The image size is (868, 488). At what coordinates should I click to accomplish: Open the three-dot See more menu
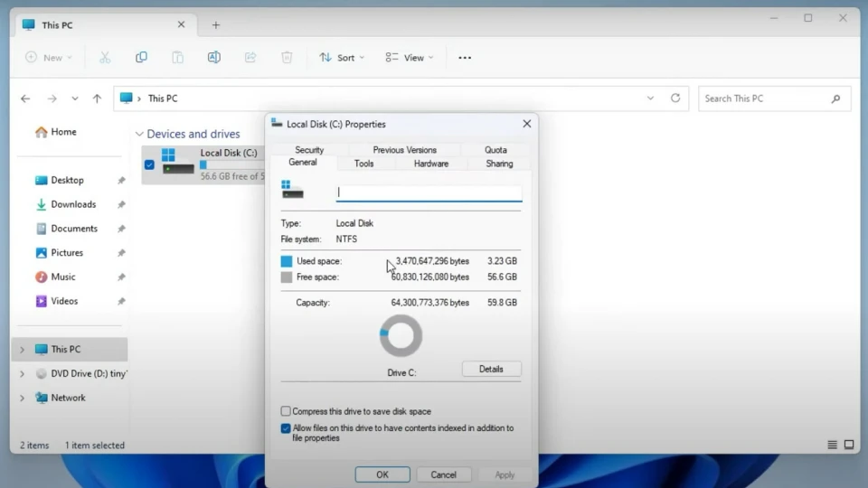coord(465,58)
